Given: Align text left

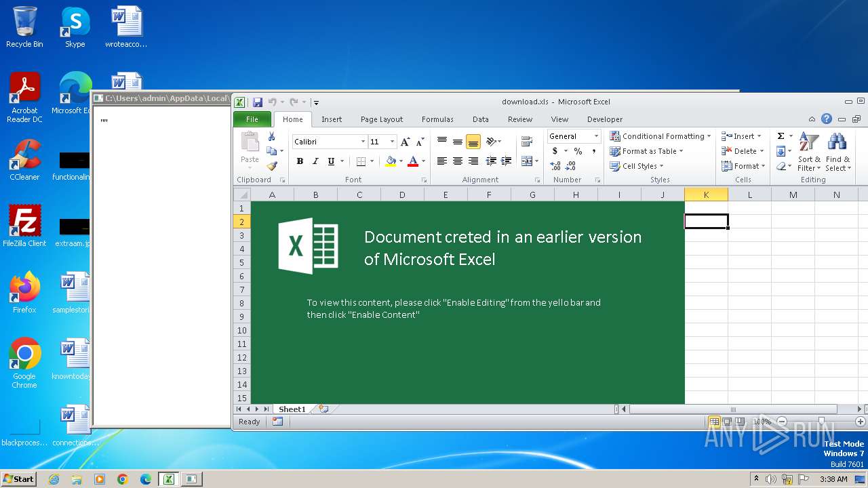Looking at the screenshot, I should coord(442,161).
